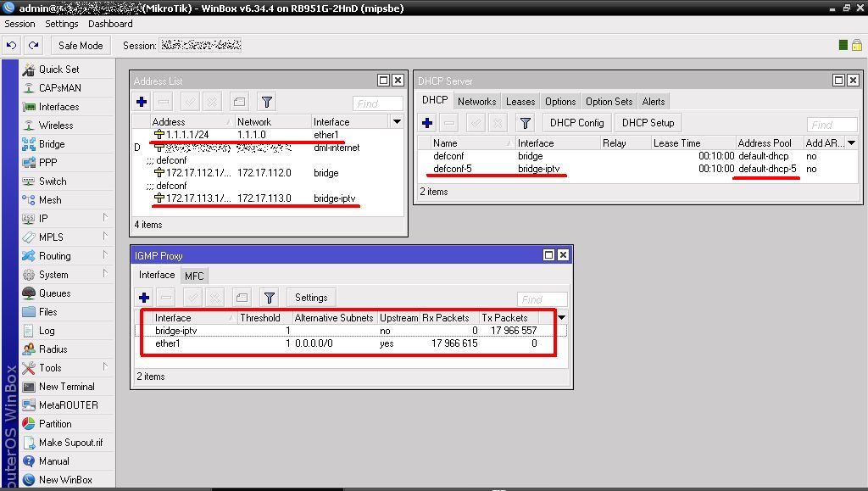Image resolution: width=868 pixels, height=491 pixels.
Task: Open New Terminal from sidebar
Action: pyautogui.click(x=66, y=387)
